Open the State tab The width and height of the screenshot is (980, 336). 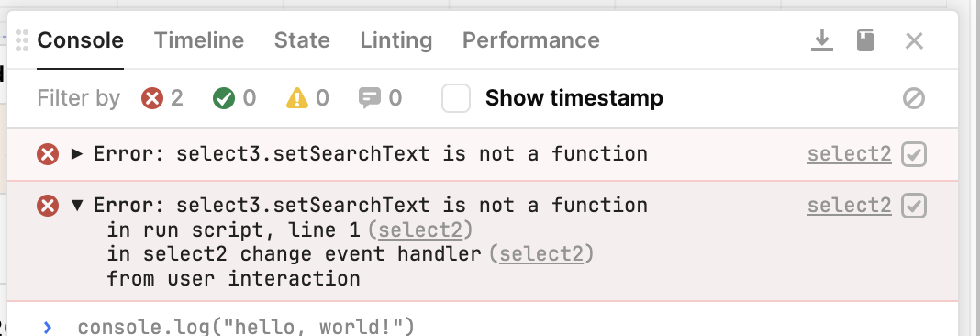coord(302,40)
